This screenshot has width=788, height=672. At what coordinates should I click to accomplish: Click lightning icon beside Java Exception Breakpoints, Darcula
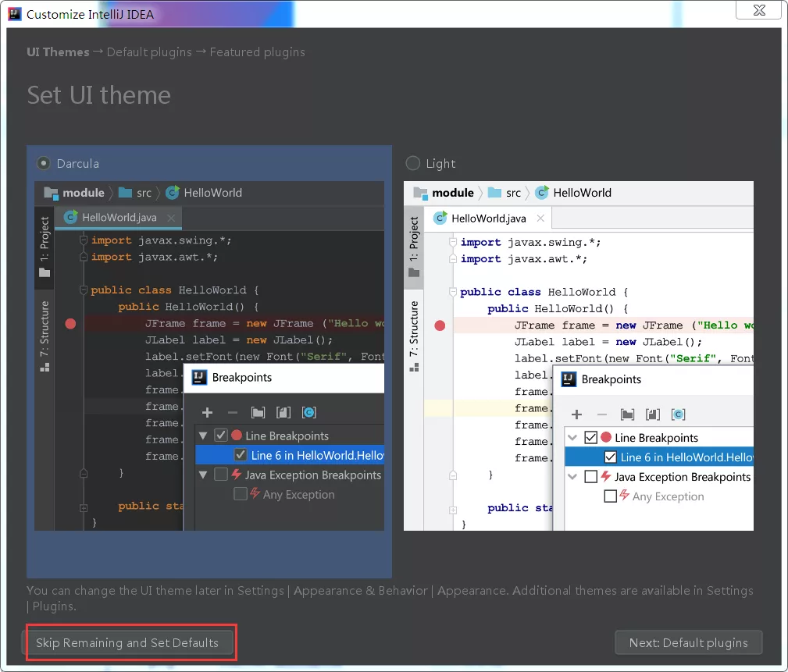(x=236, y=474)
